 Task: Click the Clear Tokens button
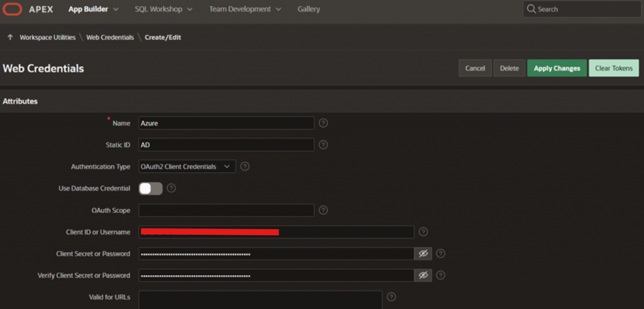(x=614, y=68)
